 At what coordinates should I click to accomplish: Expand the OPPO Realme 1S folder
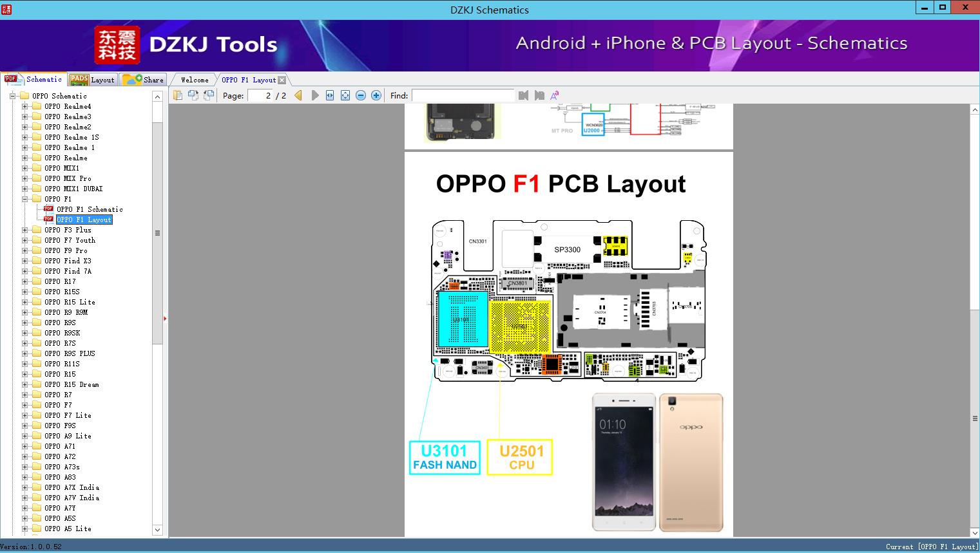[24, 137]
